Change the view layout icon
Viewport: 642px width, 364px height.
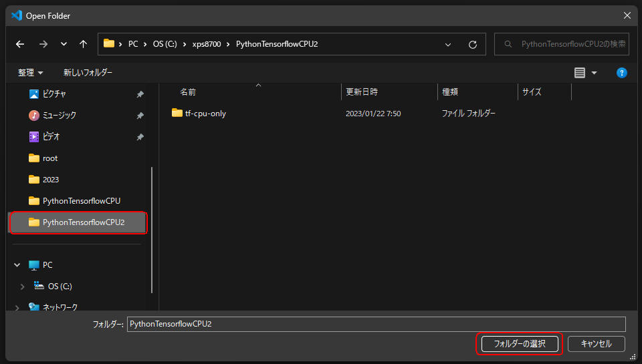tap(579, 73)
